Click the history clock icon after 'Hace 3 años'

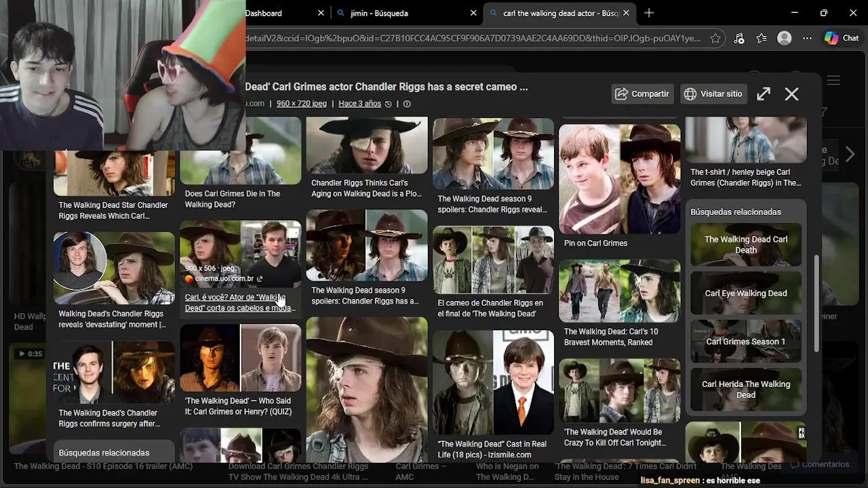coord(389,104)
